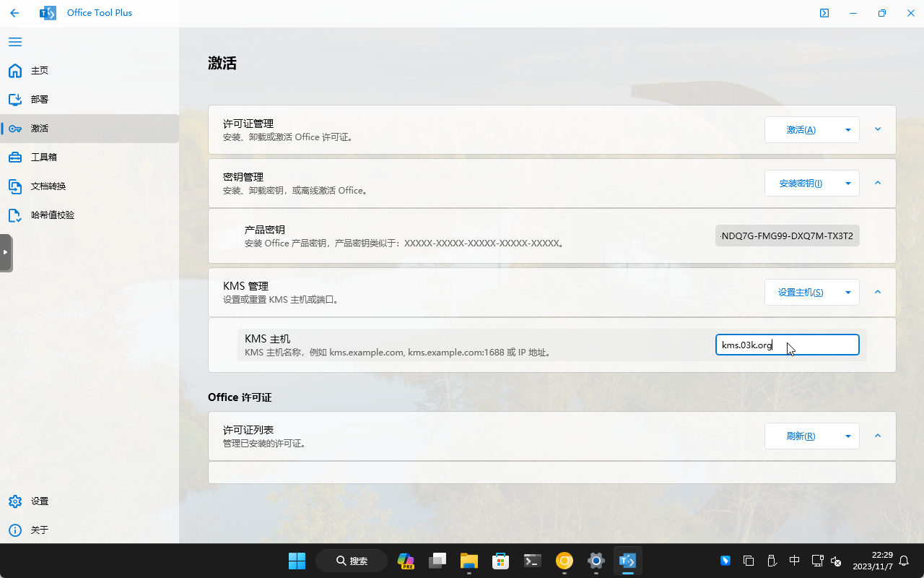Image resolution: width=924 pixels, height=578 pixels.
Task: Open dropdown arrow beside 激活(A)
Action: point(847,130)
